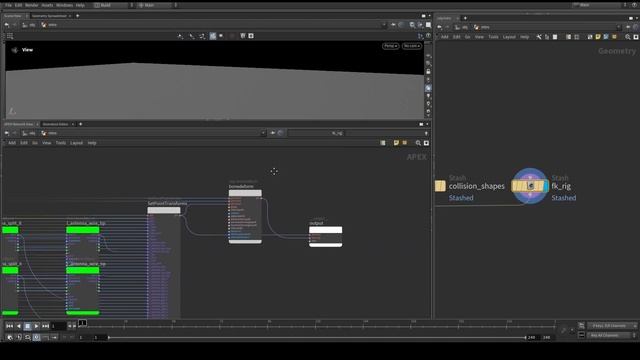Screen dimensions: 640x360
Task: Click the current frame number field
Action: point(58,326)
